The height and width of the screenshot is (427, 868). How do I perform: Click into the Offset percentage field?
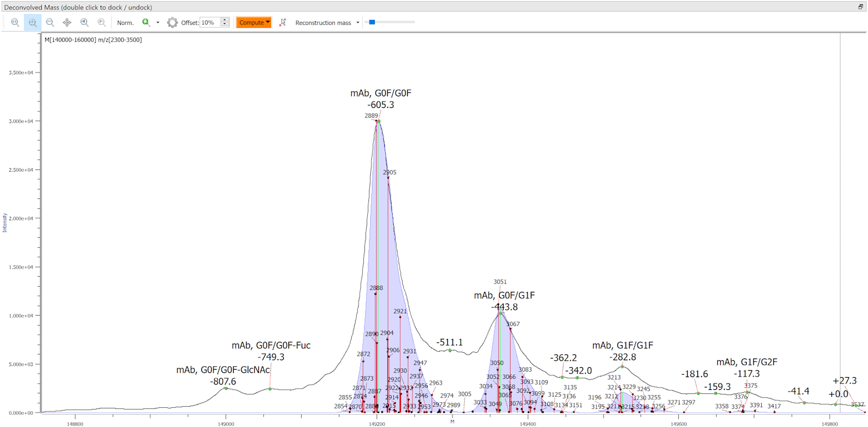tap(209, 23)
